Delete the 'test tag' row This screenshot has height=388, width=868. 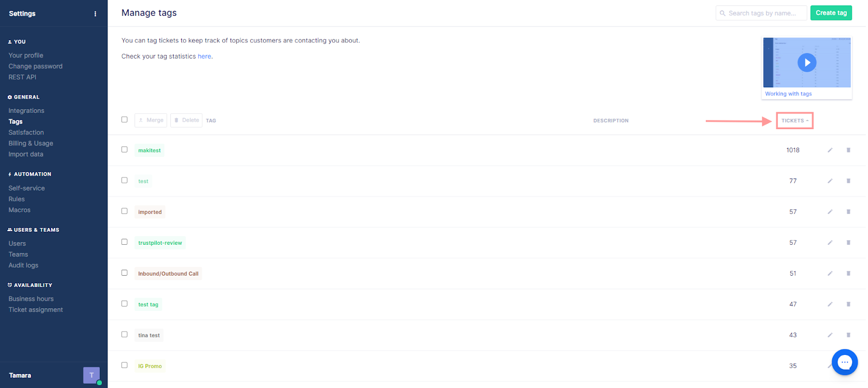pos(848,304)
